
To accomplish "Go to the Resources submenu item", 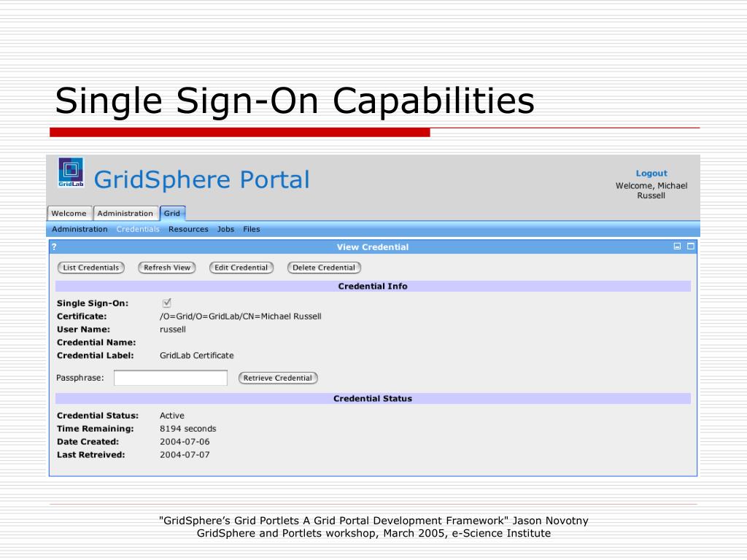I will pos(188,229).
